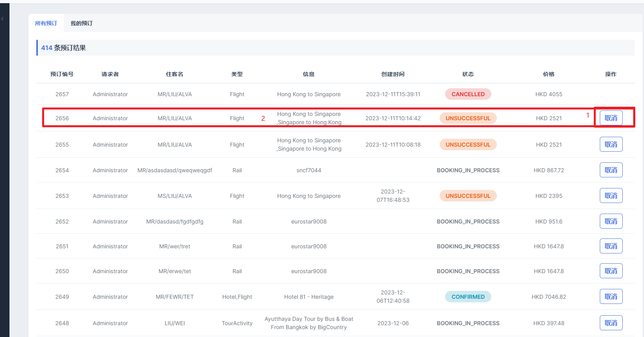Image resolution: width=644 pixels, height=337 pixels.
Task: Cancel confirmed Hotel 81 booking 2649
Action: (611, 296)
